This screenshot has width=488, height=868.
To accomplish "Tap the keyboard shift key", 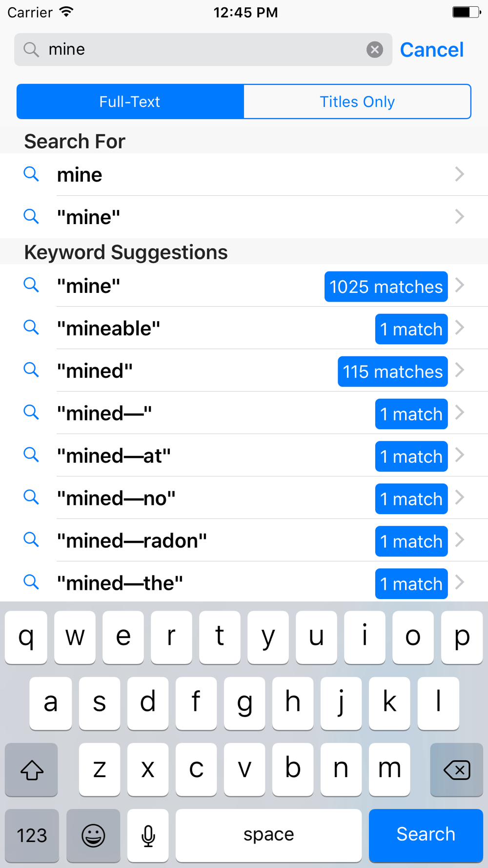I will click(x=32, y=770).
